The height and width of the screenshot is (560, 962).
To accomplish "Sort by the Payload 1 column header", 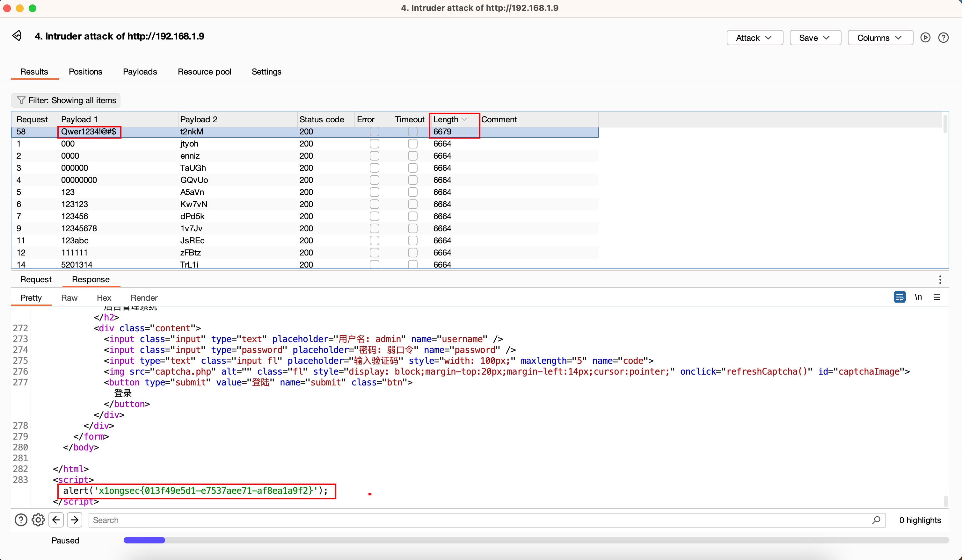I will (x=118, y=119).
